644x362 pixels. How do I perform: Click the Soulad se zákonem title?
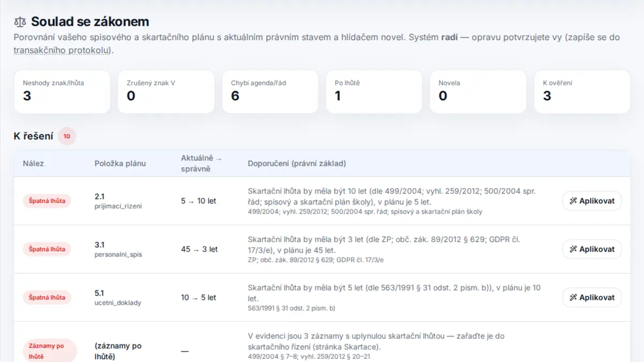(90, 22)
